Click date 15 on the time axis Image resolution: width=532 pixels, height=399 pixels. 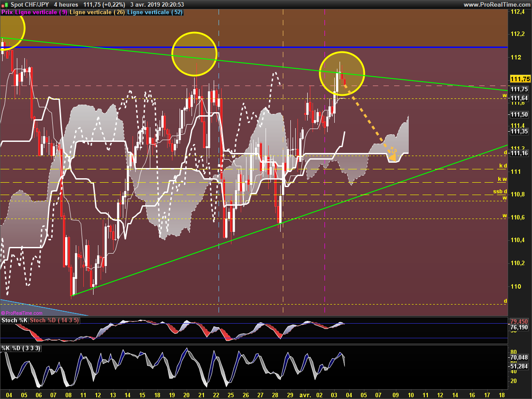coord(142,394)
